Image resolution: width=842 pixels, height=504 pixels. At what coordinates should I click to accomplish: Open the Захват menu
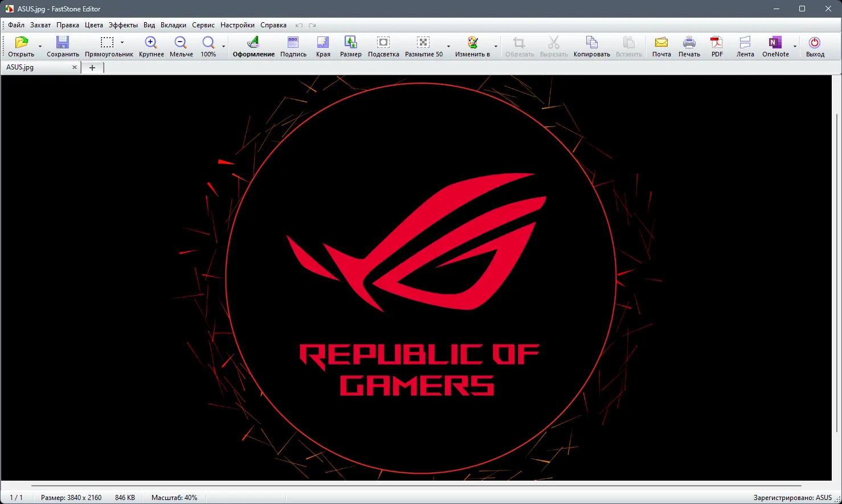click(x=40, y=25)
